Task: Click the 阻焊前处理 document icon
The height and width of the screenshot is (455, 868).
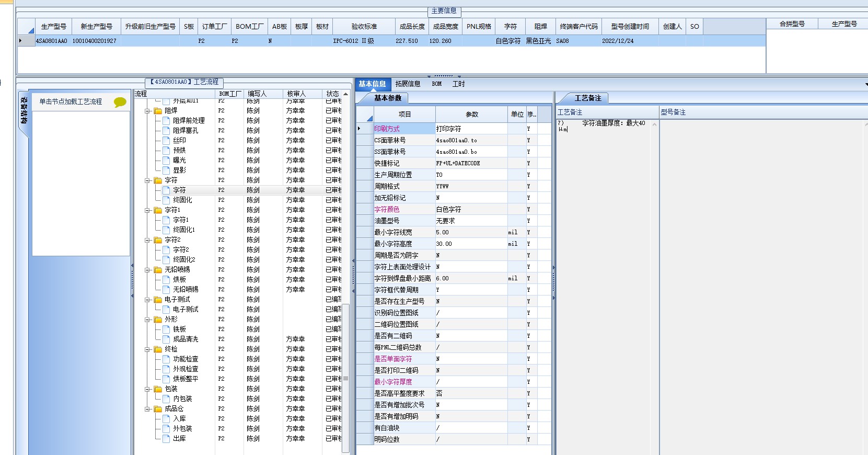Action: (166, 121)
